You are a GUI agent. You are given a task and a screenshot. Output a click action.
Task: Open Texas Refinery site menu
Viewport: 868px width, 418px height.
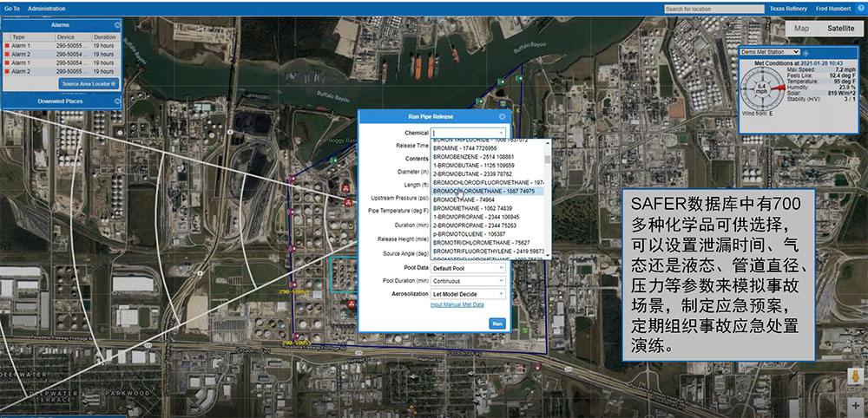788,9
